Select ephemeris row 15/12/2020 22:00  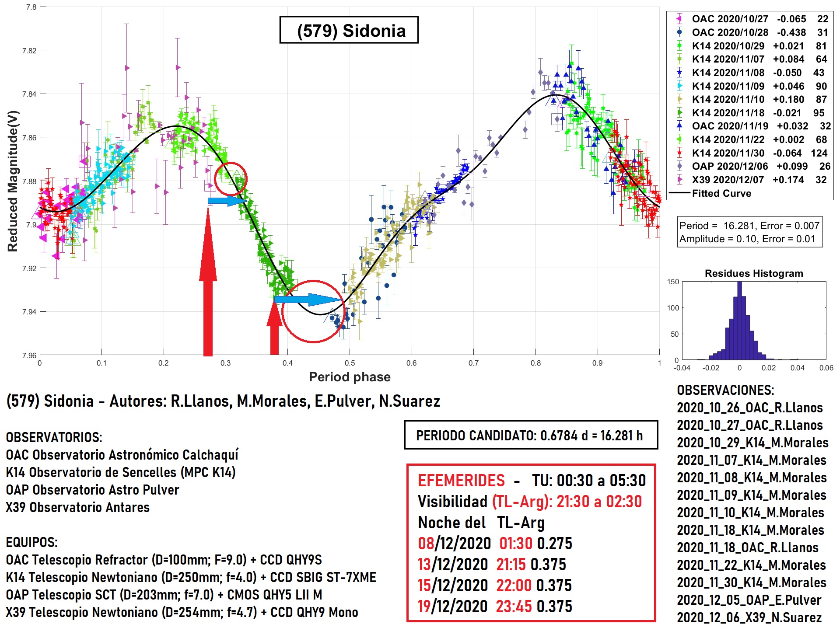pos(495,585)
